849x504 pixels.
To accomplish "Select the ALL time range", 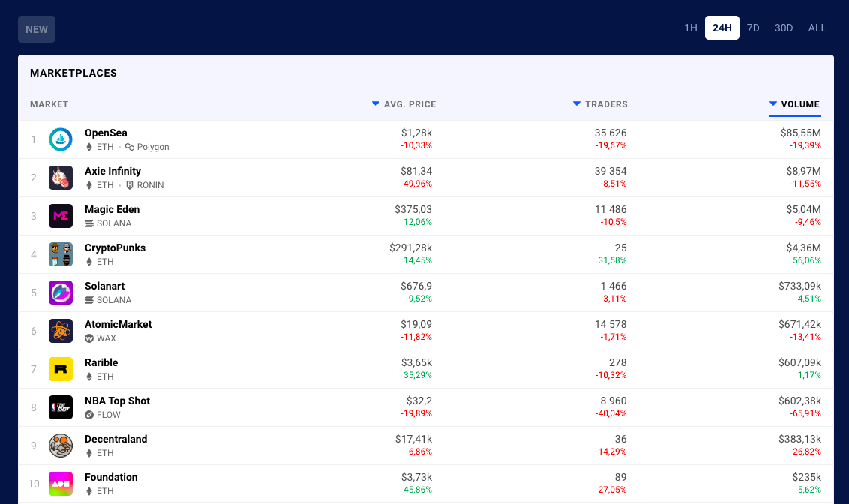I will 817,28.
